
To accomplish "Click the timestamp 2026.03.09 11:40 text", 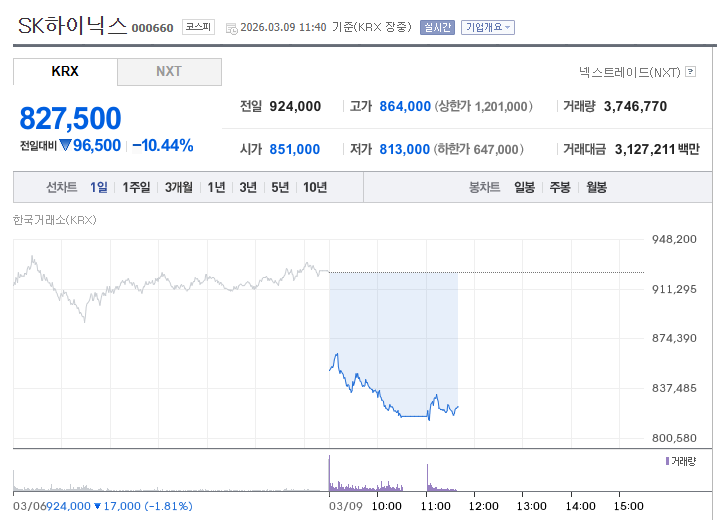I will tap(284, 27).
